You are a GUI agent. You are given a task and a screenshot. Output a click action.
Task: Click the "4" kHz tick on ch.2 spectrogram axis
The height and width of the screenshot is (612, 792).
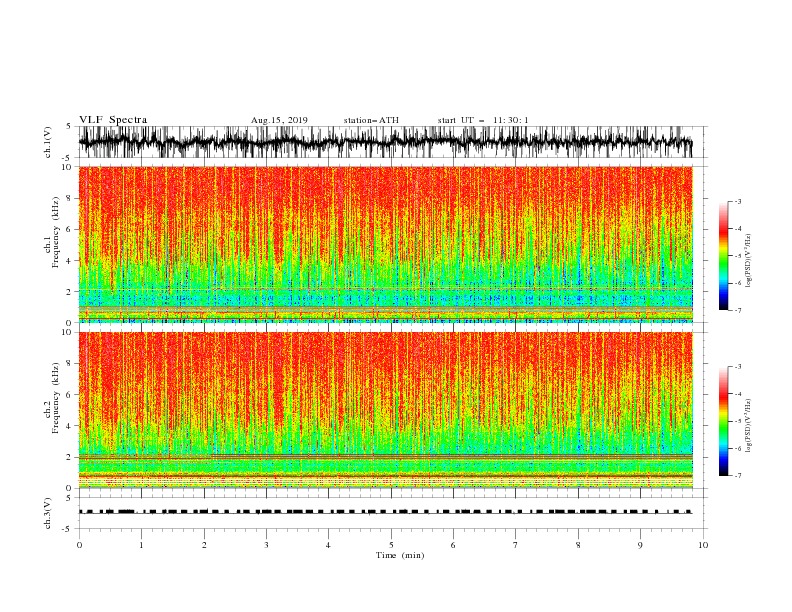coord(71,426)
